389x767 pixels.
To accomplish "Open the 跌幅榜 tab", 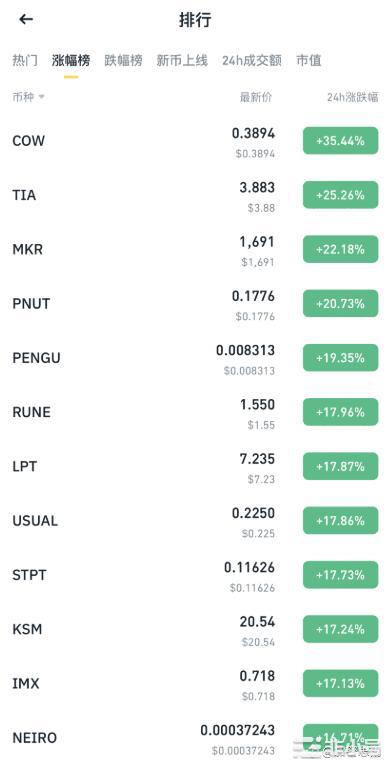I will coord(123,61).
